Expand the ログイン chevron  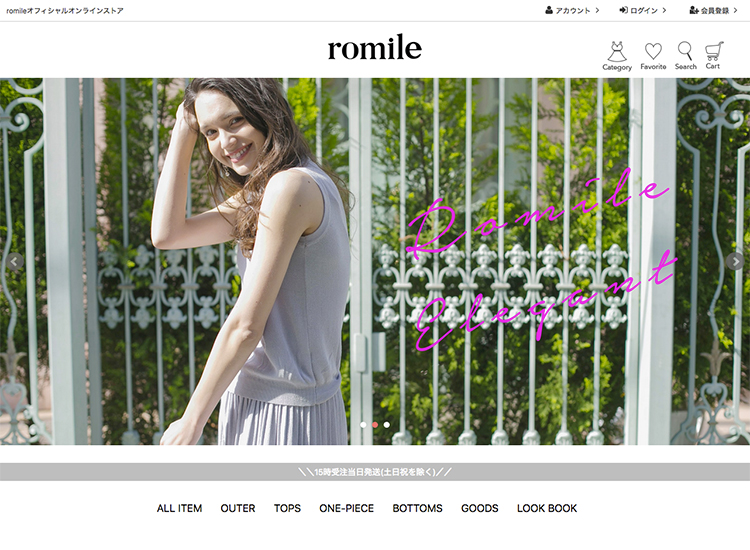point(664,10)
